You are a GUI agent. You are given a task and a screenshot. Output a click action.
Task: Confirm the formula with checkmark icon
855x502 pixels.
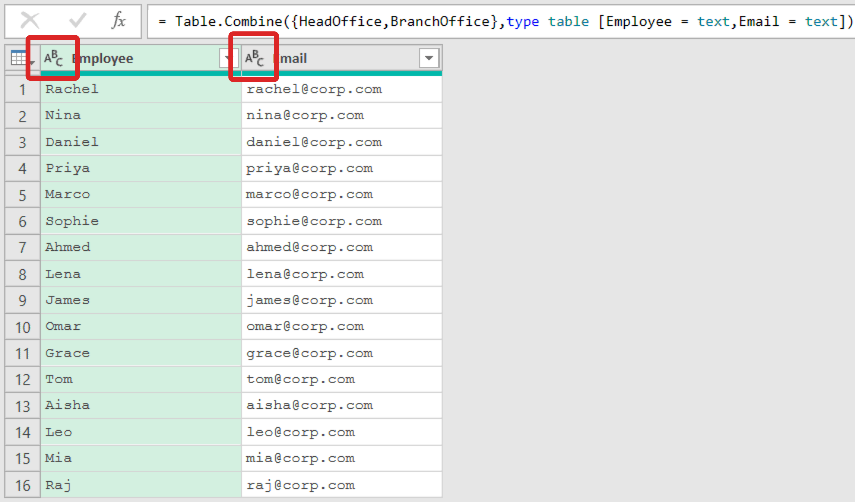pos(77,21)
